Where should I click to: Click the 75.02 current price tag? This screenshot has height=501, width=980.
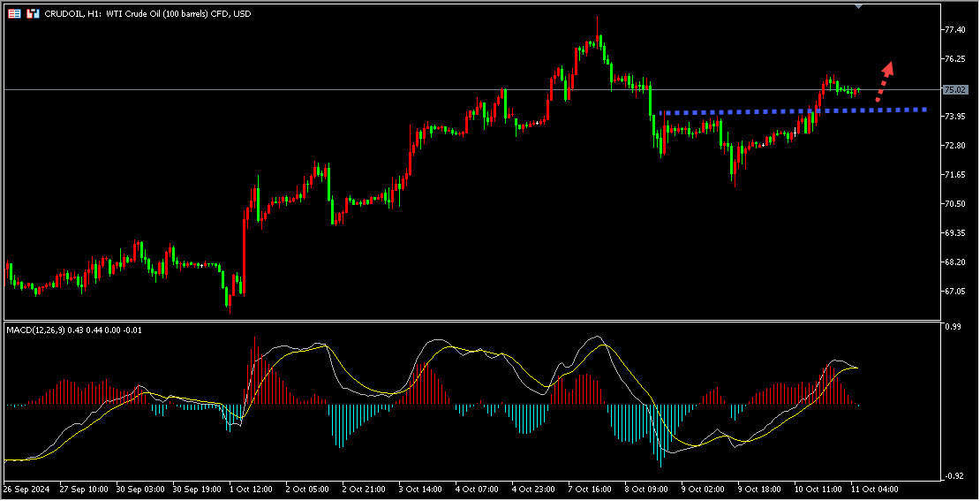pyautogui.click(x=955, y=90)
